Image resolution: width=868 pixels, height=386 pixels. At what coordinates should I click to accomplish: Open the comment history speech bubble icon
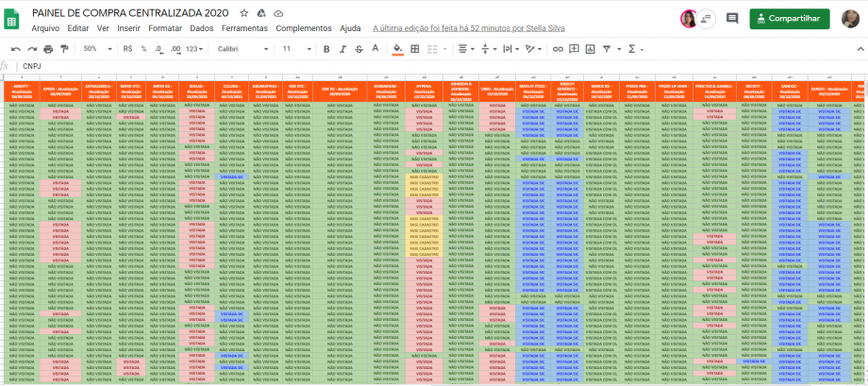pos(732,18)
